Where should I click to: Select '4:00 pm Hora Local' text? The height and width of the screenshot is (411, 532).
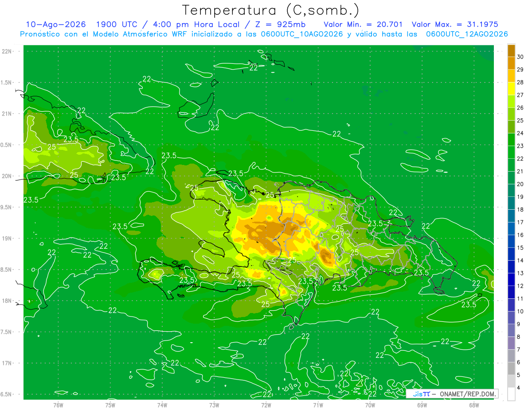pos(196,25)
